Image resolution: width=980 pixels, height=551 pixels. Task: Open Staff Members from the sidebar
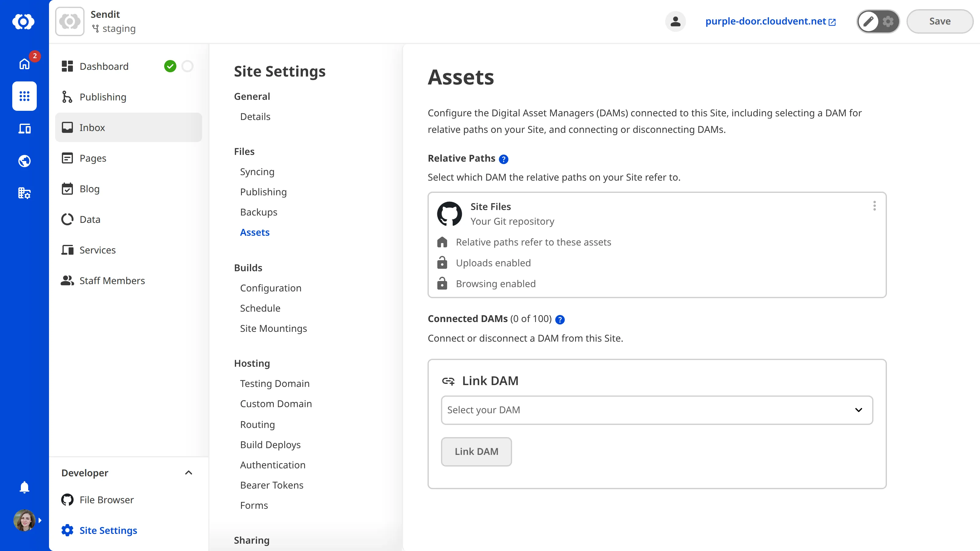pos(112,281)
